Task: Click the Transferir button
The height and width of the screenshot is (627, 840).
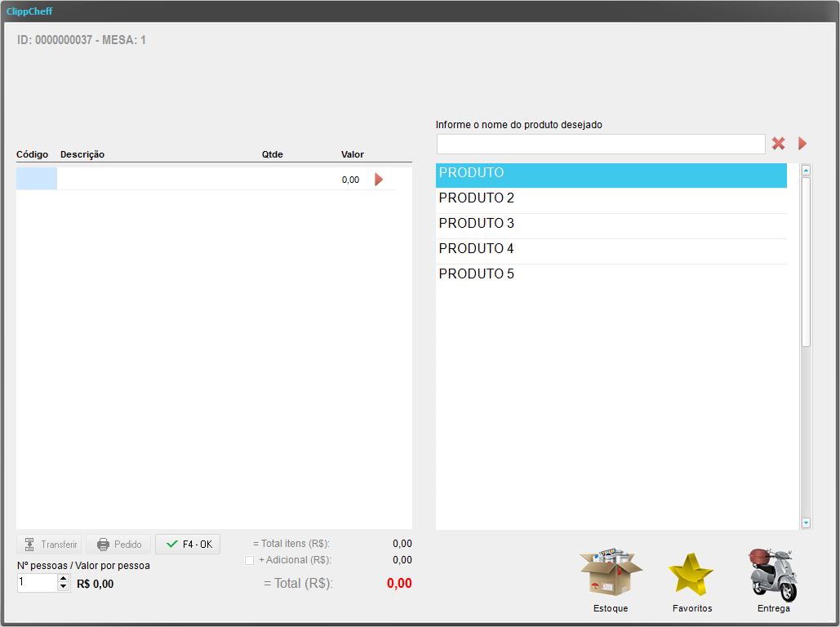Action: [x=50, y=545]
